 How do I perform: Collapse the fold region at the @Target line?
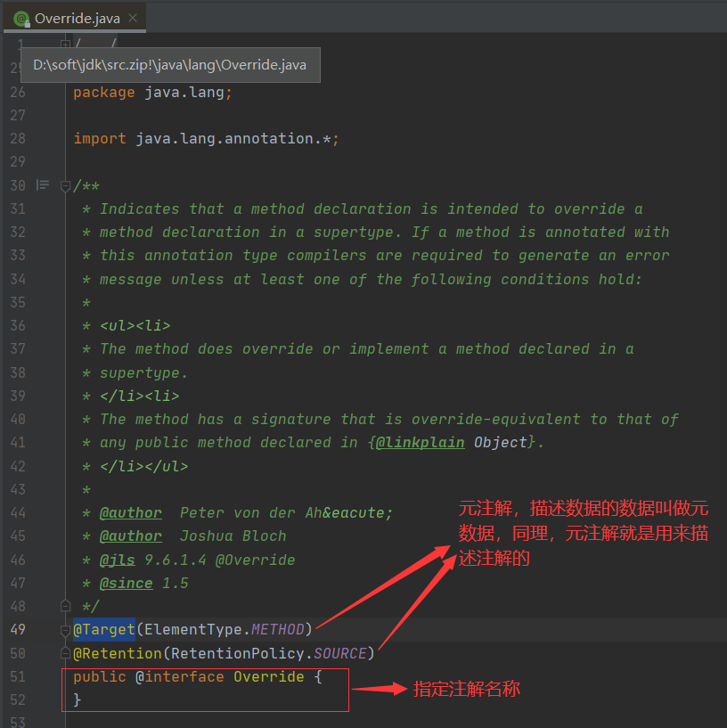65,631
